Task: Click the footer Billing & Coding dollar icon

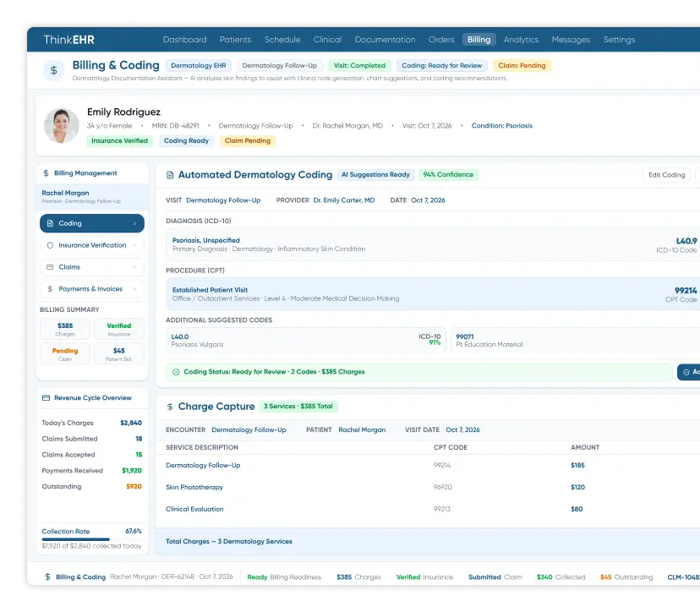Action: (x=48, y=576)
